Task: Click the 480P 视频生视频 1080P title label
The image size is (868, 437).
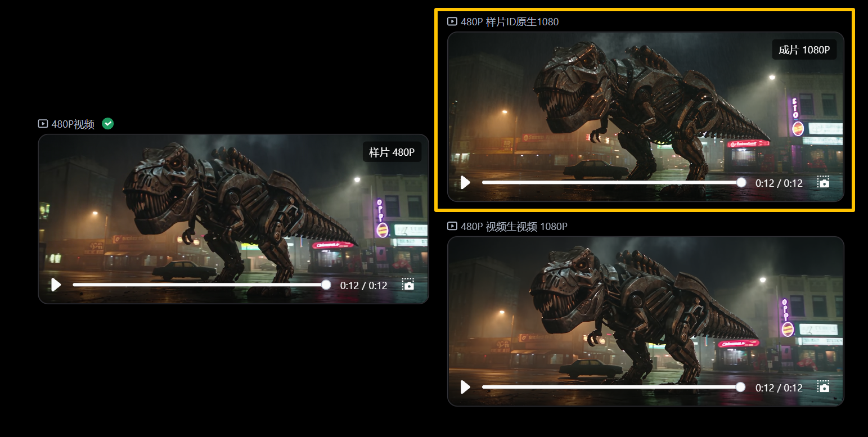Action: [x=514, y=227]
